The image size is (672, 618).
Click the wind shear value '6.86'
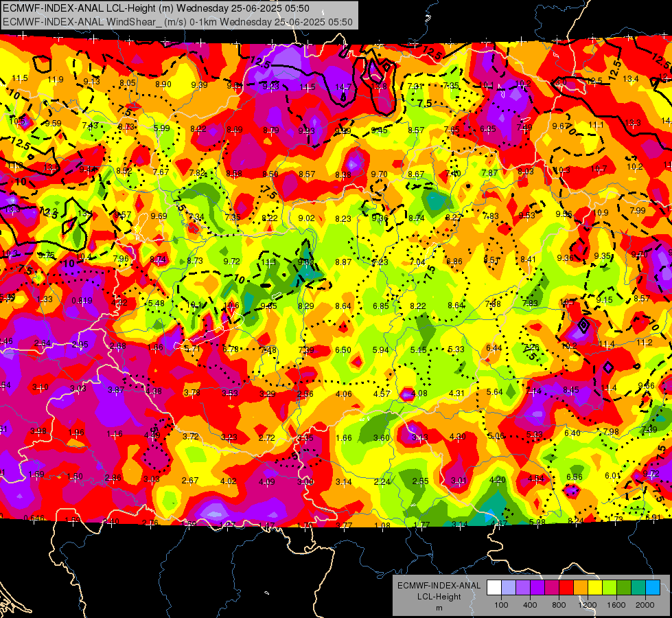tap(454, 261)
